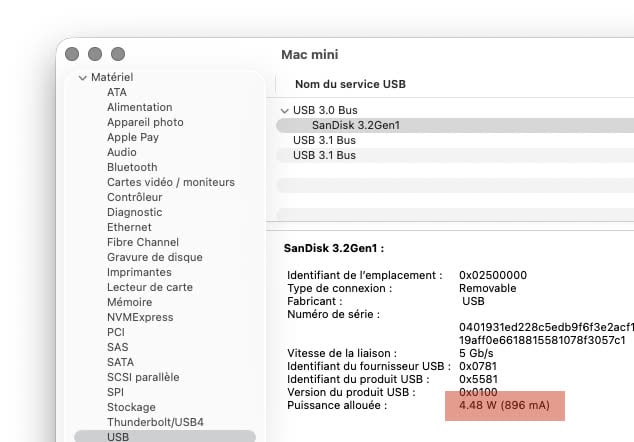Select Stockage in the sidebar
Image resolution: width=634 pixels, height=442 pixels.
pyautogui.click(x=131, y=406)
